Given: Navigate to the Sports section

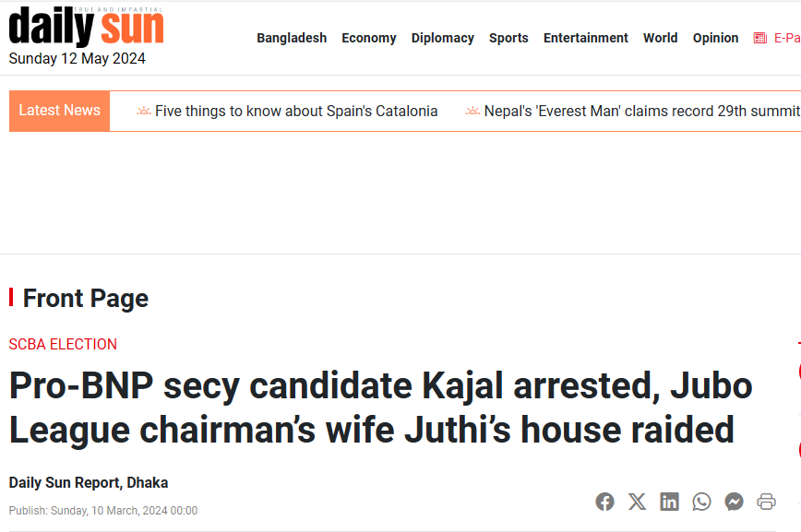Looking at the screenshot, I should tap(508, 38).
